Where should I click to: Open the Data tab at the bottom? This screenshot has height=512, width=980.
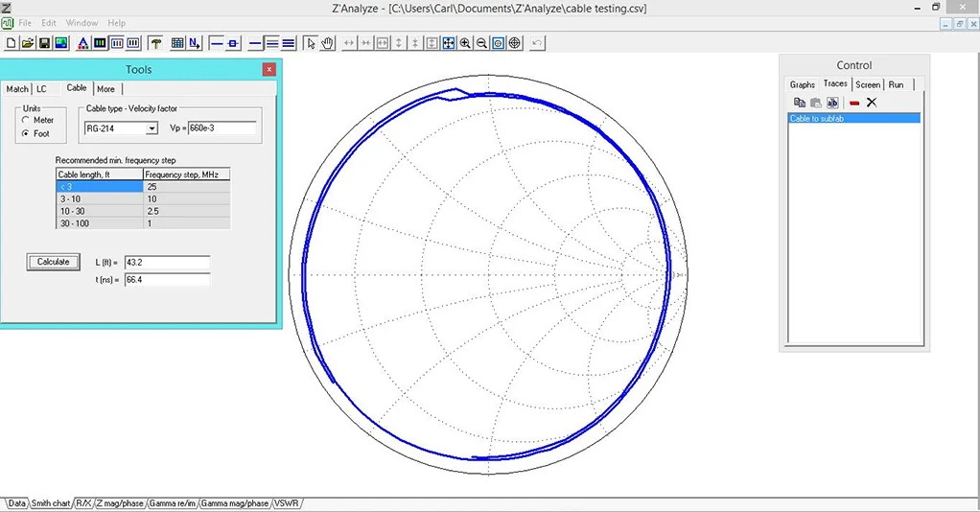pyautogui.click(x=17, y=503)
